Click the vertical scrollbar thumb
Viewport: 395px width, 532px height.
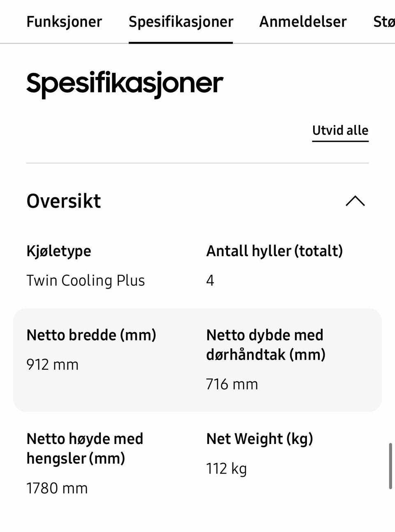[390, 466]
